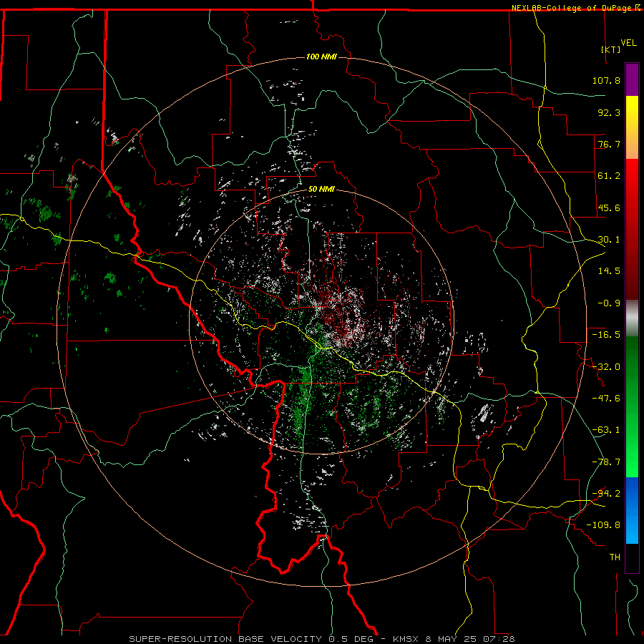Click the 30.1 velocity scale value
Screen dimensions: 644x644
[x=609, y=240]
